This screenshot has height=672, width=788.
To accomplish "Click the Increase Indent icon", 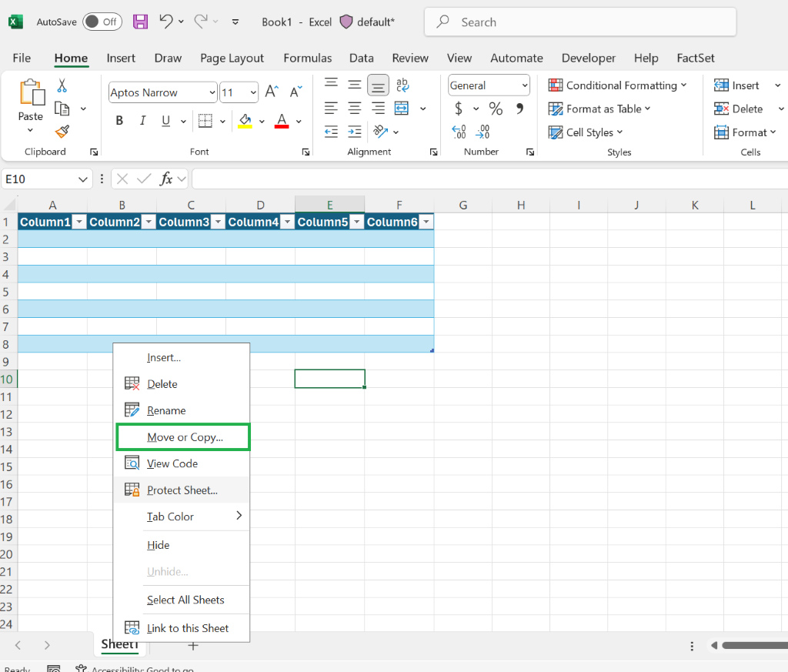I will tap(356, 132).
